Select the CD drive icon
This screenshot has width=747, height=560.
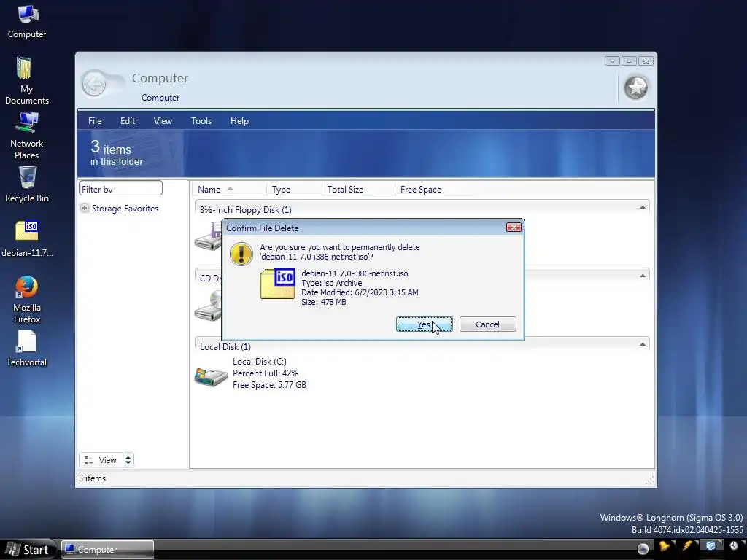(x=208, y=307)
